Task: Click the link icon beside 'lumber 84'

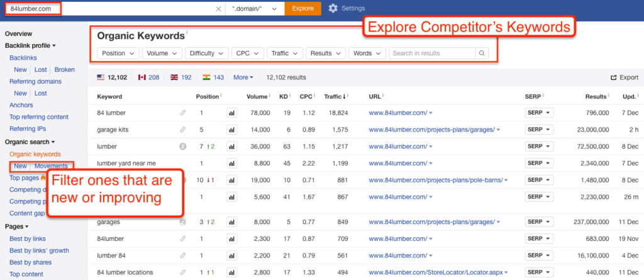Action: coord(183,255)
